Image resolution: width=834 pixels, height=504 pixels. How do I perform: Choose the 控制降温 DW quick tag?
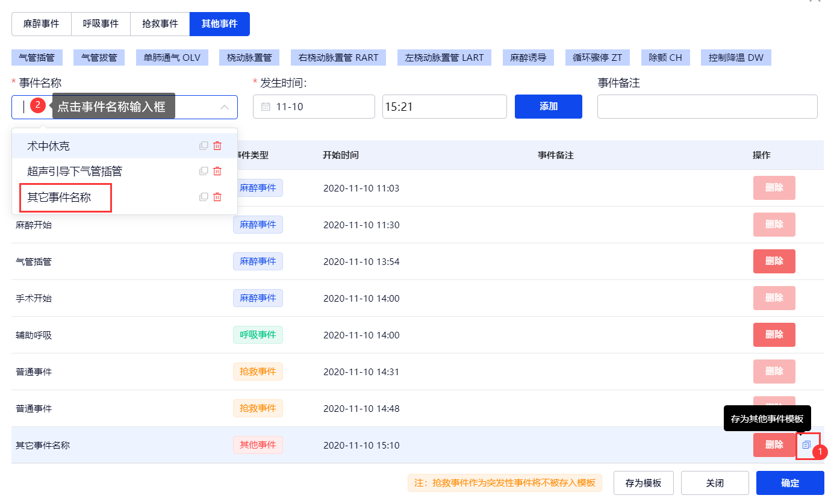click(736, 58)
